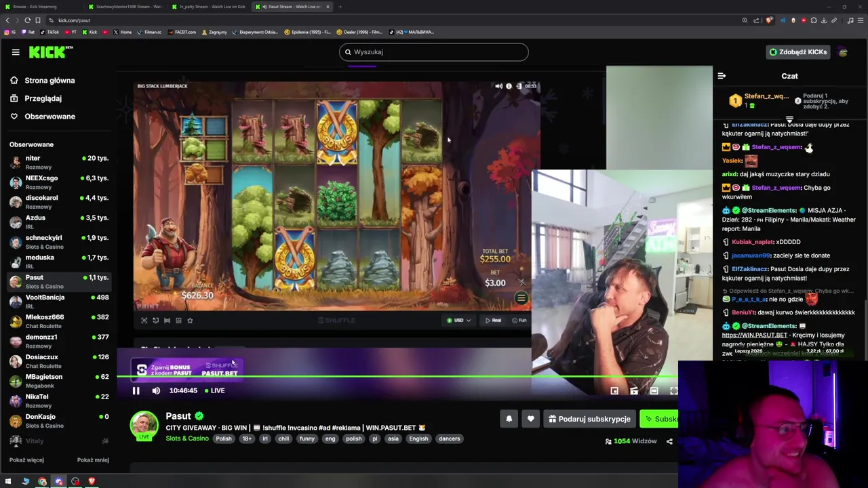
Task: Collapse list with Pokaż mniej
Action: [93, 460]
